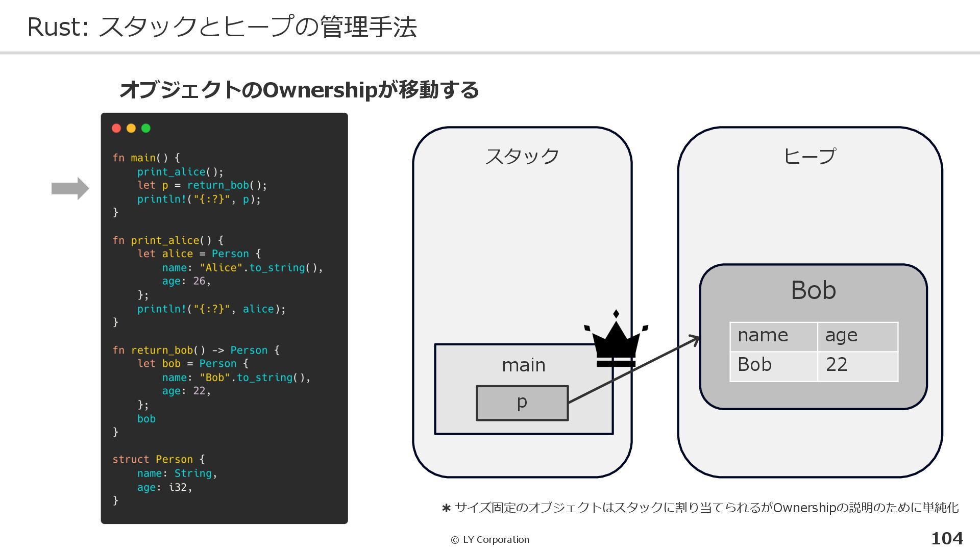Select the p variable box in main
Screen dimensions: 980x551
[522, 403]
